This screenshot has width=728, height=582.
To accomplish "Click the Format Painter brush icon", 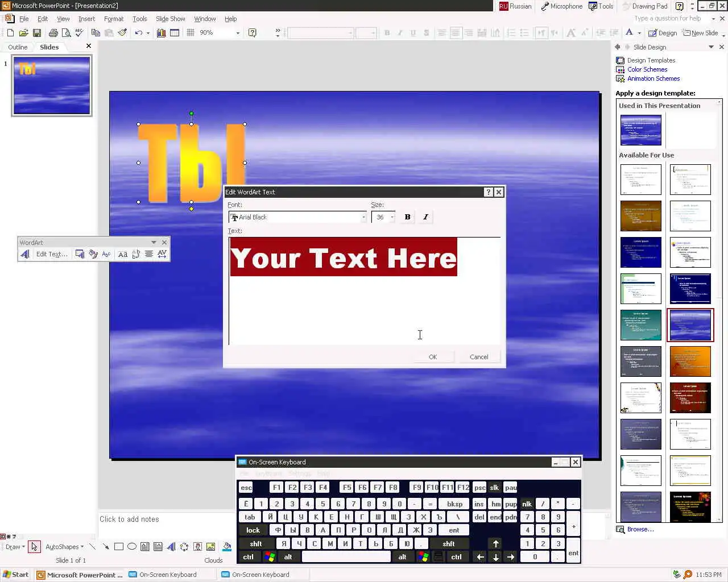I will [x=122, y=33].
